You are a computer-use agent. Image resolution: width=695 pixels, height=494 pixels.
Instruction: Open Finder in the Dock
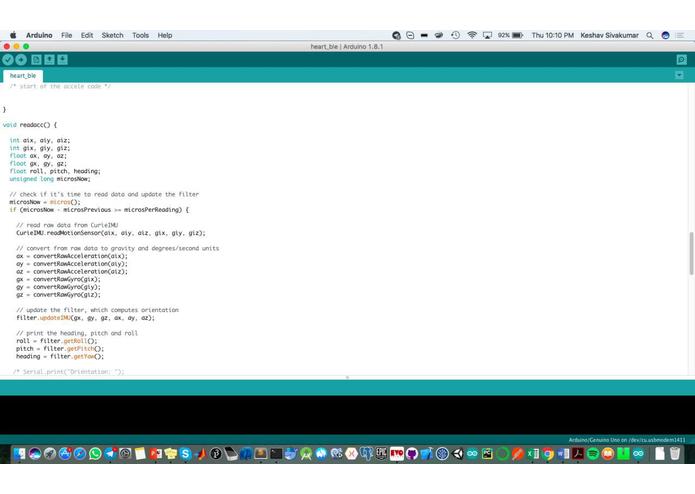20,454
